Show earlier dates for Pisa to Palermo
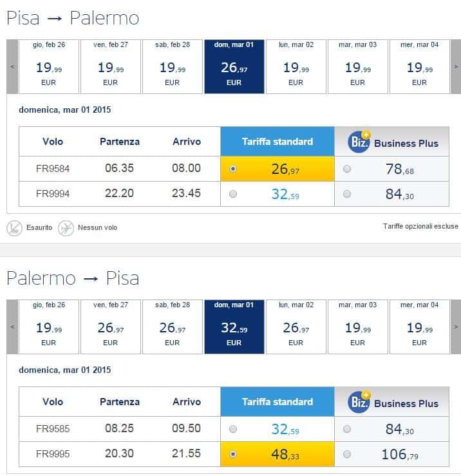This screenshot has width=461, height=476. tap(12, 66)
